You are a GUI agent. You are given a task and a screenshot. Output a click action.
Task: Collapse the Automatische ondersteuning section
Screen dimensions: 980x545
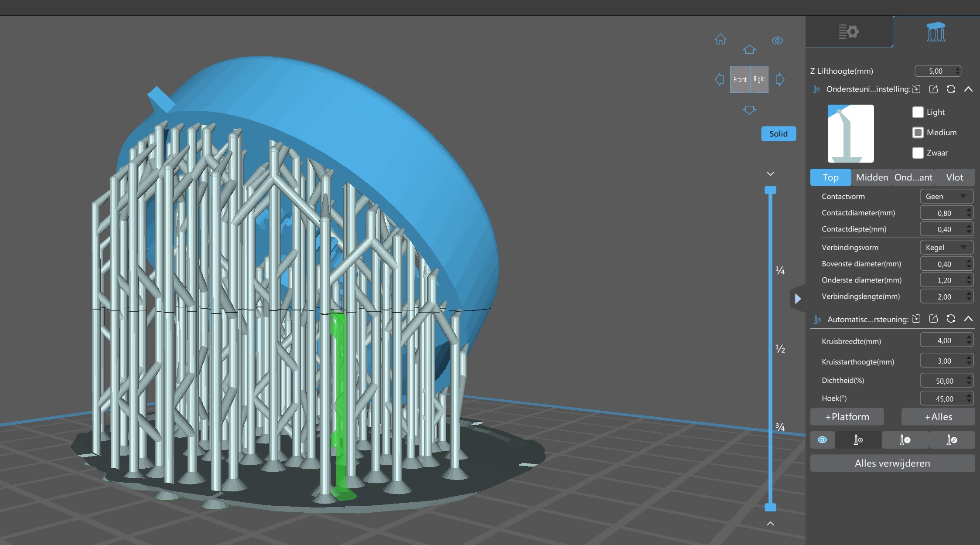point(968,319)
